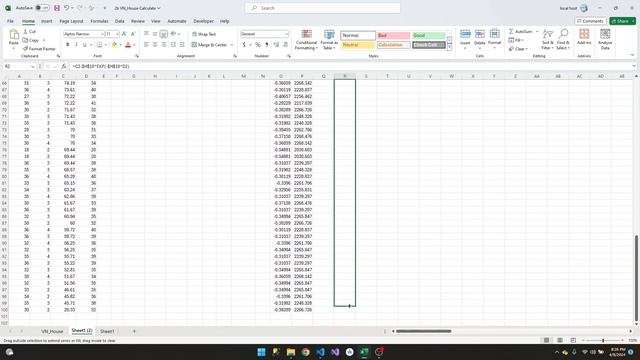Open the number format General dropdown
640x360 pixels.
coord(287,34)
